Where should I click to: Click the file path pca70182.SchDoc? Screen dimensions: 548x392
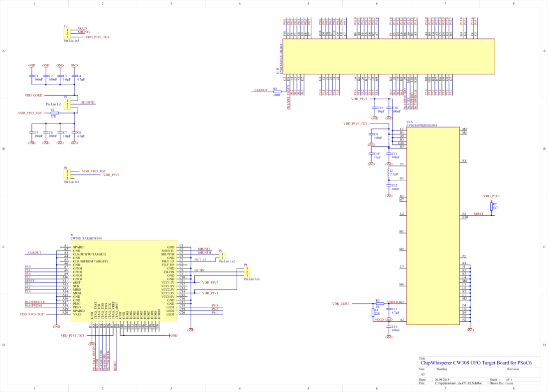click(458, 383)
